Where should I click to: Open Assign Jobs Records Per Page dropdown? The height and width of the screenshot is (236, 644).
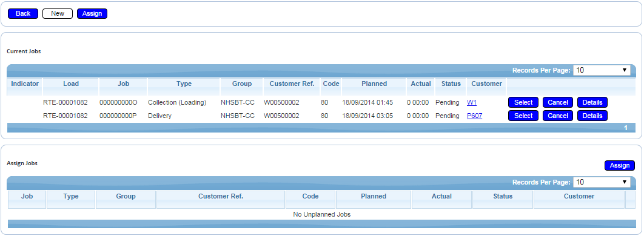click(602, 182)
